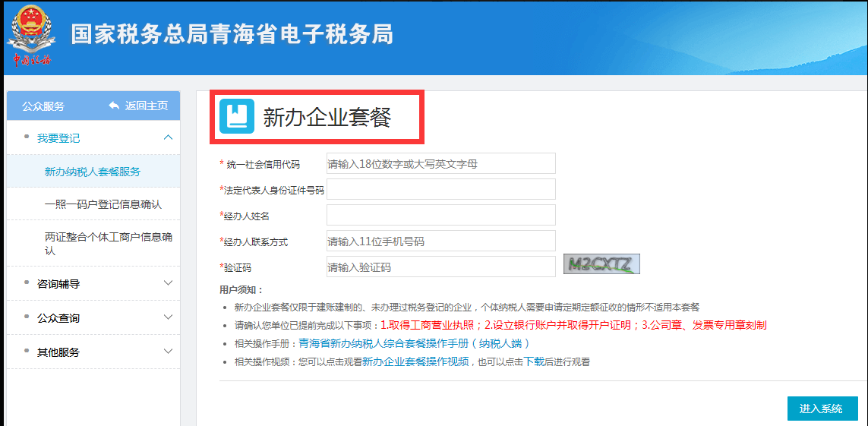Screen dimensions: 868x426
Task: Expand the 公众查询 section chevron
Action: 169,317
